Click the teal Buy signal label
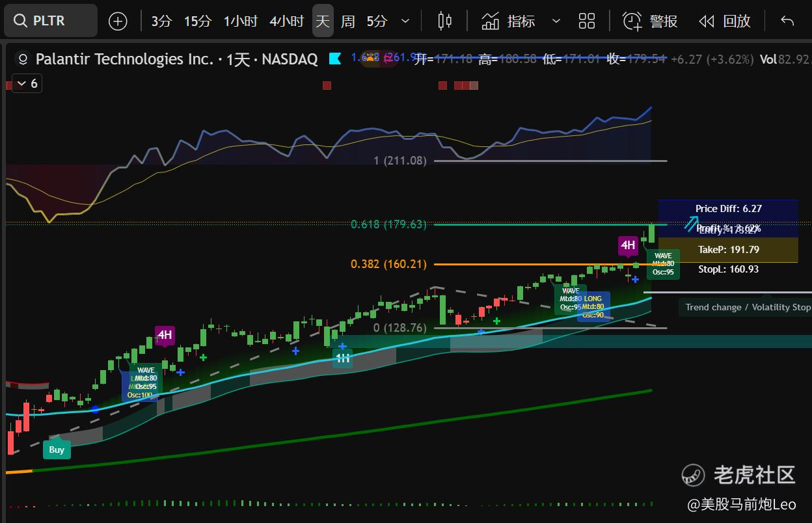The image size is (812, 523). tap(57, 449)
